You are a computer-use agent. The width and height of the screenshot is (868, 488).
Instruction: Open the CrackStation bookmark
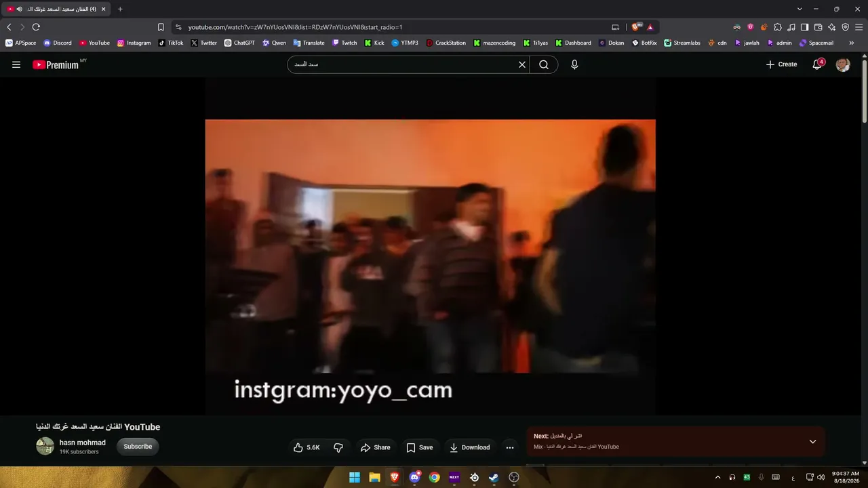click(446, 43)
